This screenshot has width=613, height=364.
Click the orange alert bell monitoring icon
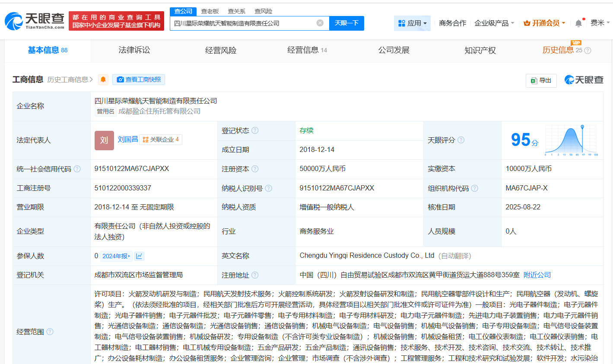click(x=103, y=79)
